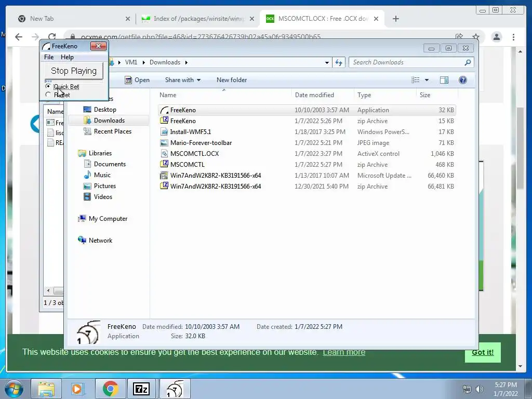The height and width of the screenshot is (399, 532).
Task: Click the volume icon in system tray
Action: 480,389
